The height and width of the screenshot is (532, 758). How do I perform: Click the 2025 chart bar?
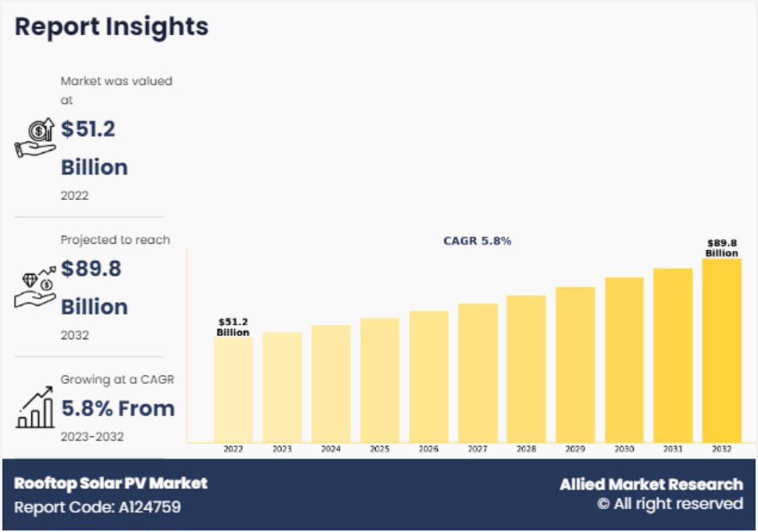(380, 380)
